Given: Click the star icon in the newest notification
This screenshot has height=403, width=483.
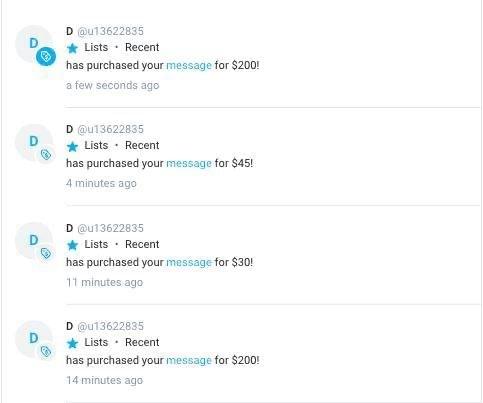Looking at the screenshot, I should pos(72,48).
